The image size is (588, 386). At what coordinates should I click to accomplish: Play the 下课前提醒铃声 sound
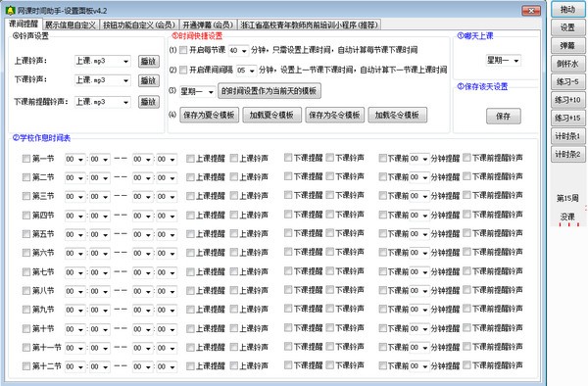(x=149, y=102)
